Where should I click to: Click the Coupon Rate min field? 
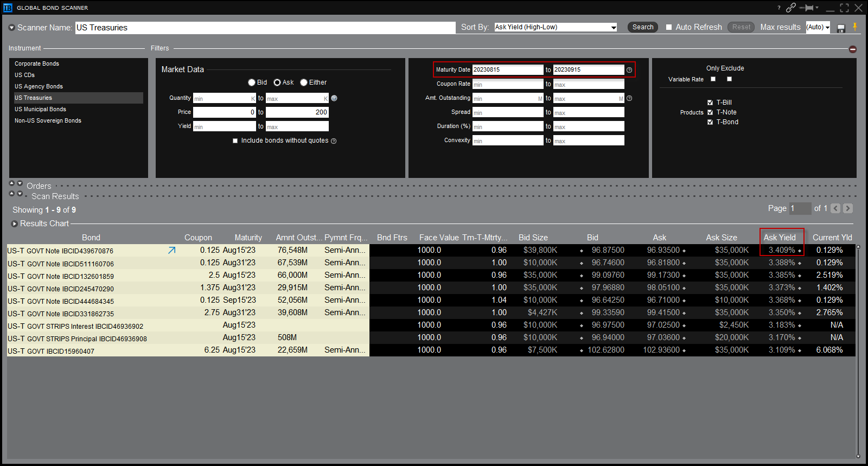click(508, 84)
